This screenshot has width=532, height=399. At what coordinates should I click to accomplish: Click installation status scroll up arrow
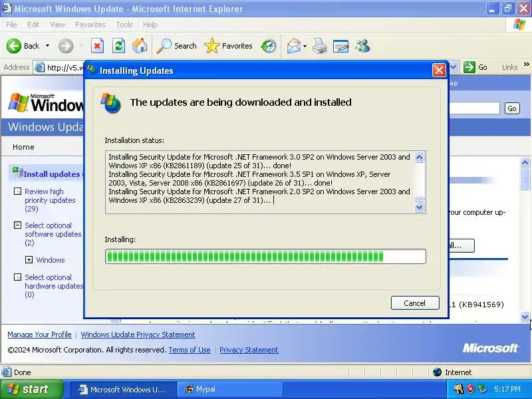click(420, 157)
